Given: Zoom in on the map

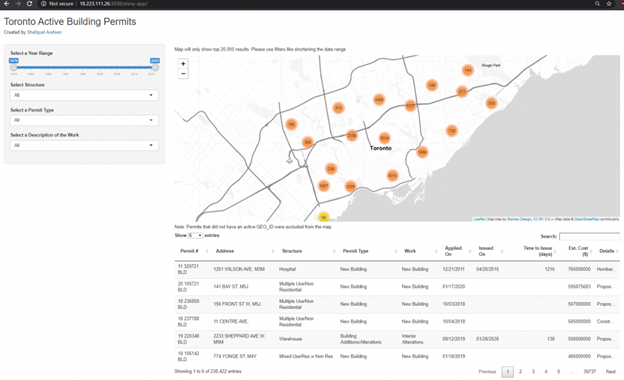Looking at the screenshot, I should pos(183,64).
